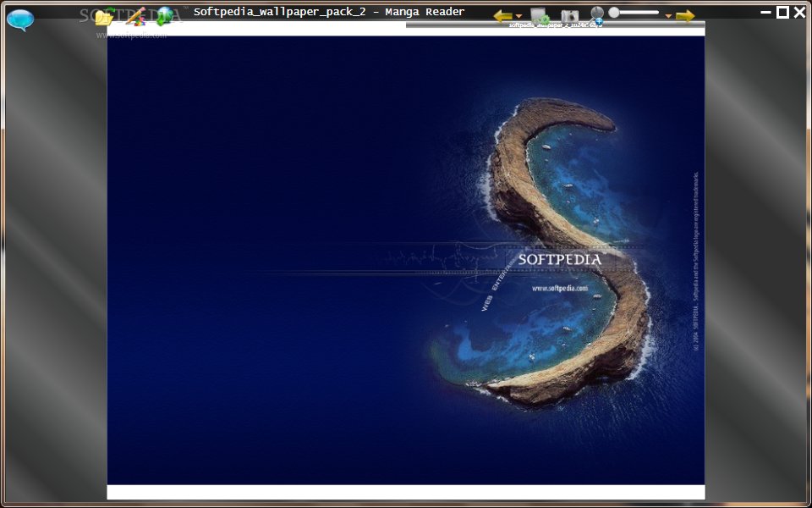
Task: Maximize the Manga Reader window
Action: coord(782,12)
